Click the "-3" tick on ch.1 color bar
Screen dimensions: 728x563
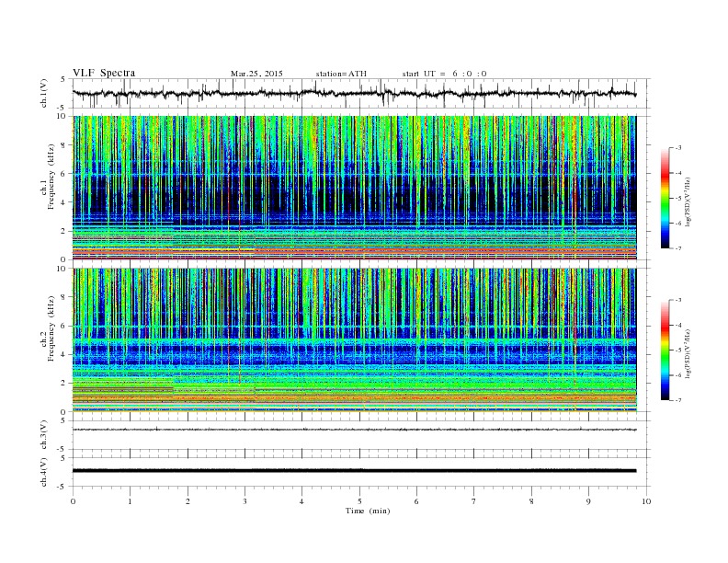[678, 148]
